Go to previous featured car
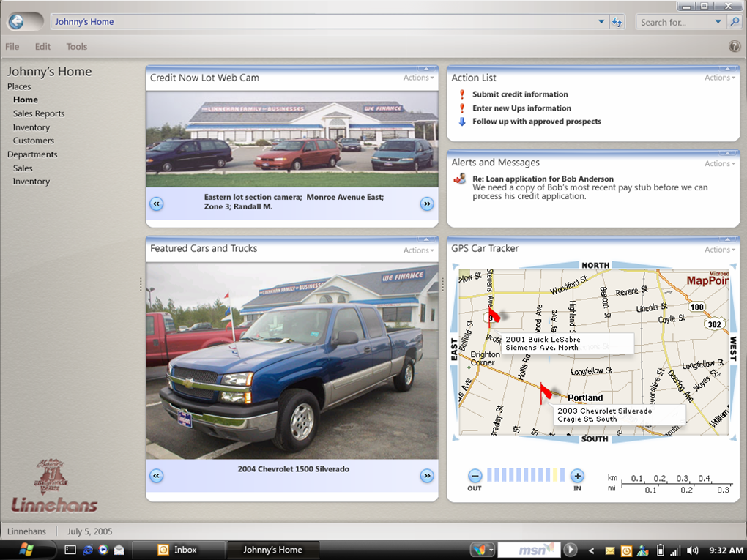The height and width of the screenshot is (560, 747). pyautogui.click(x=156, y=476)
